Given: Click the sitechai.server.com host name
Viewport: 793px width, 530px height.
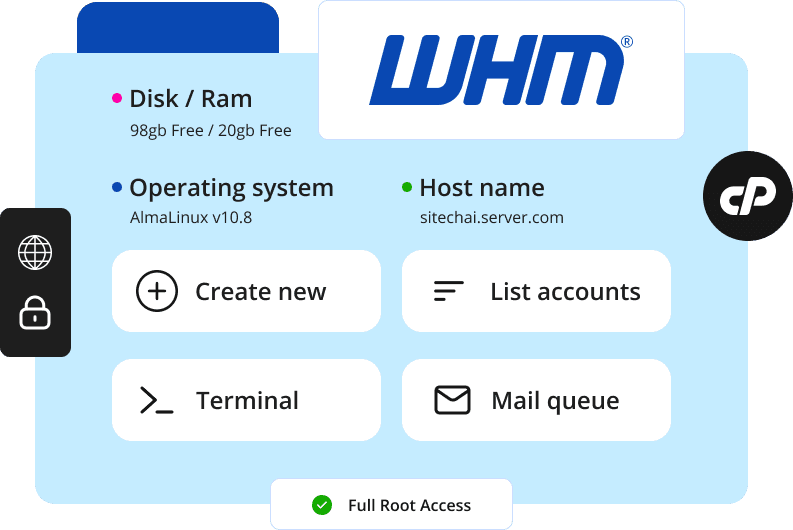Looking at the screenshot, I should pos(491,217).
